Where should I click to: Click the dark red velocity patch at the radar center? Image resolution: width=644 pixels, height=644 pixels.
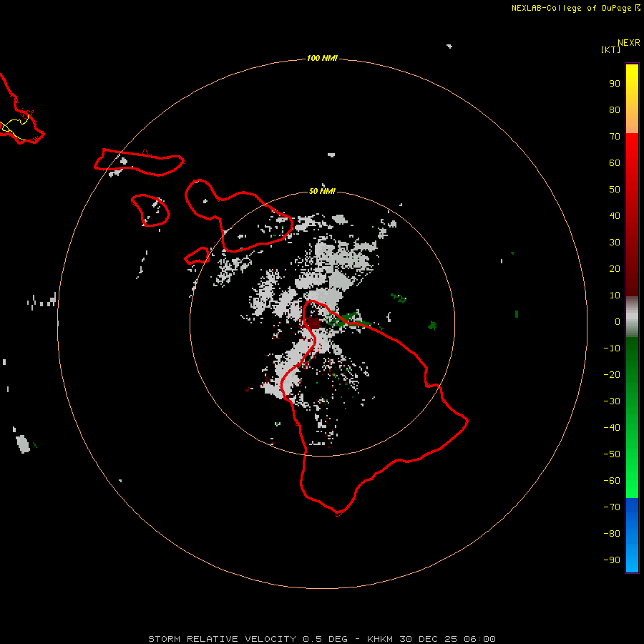pyautogui.click(x=313, y=323)
